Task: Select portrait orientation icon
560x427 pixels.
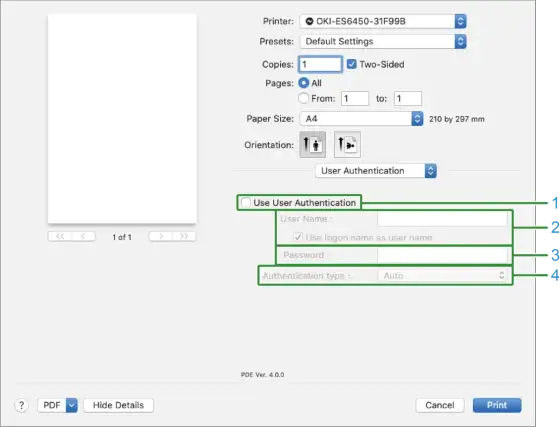Action: click(x=312, y=145)
